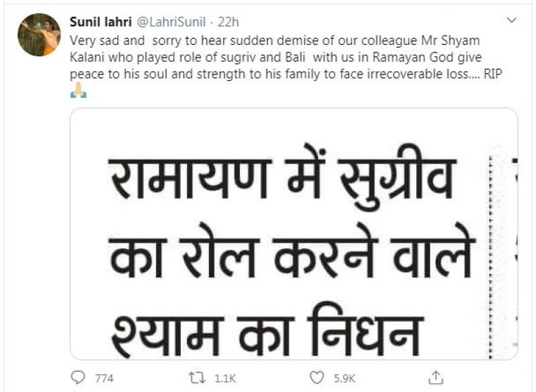Open the share icon under the tweet
The image size is (536, 392).
pyautogui.click(x=436, y=377)
